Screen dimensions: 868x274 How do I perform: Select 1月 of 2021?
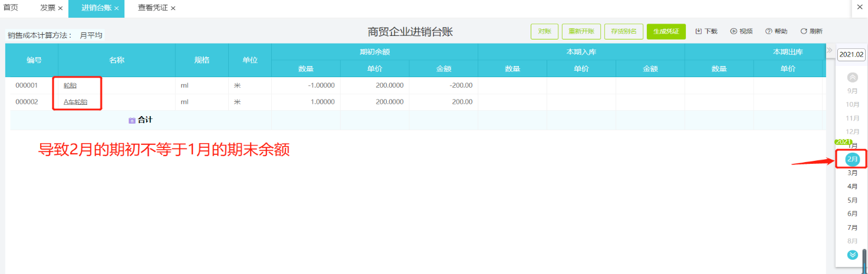click(x=853, y=146)
